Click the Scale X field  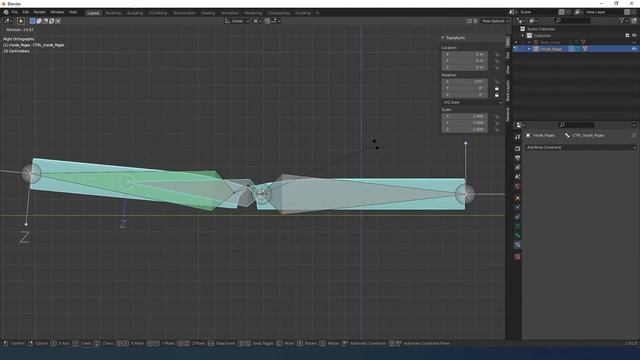(464, 116)
